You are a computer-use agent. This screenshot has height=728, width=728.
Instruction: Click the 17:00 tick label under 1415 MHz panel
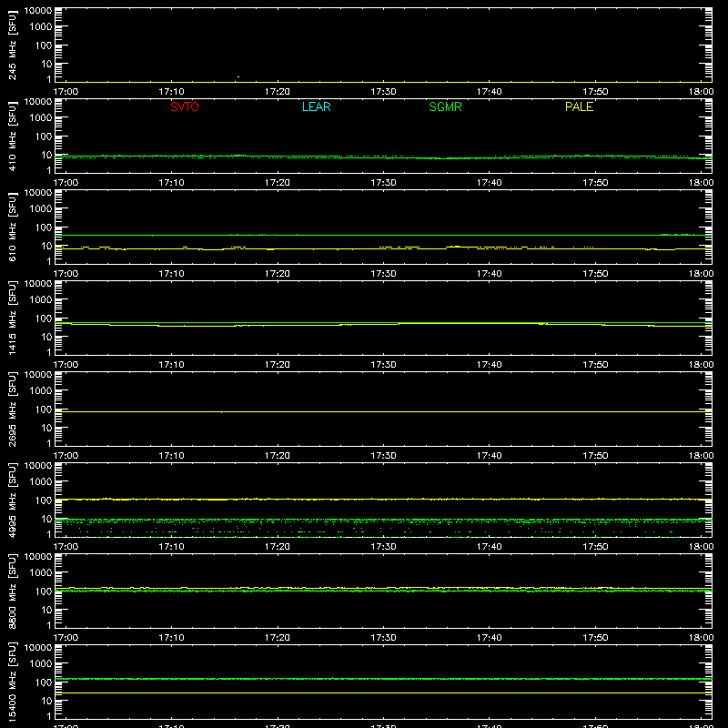[66, 365]
